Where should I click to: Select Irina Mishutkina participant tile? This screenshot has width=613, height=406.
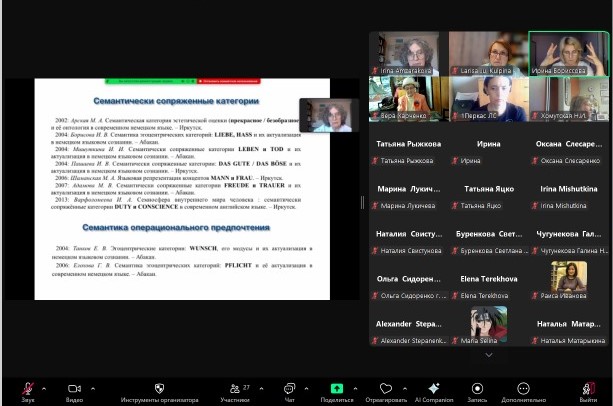pos(569,189)
